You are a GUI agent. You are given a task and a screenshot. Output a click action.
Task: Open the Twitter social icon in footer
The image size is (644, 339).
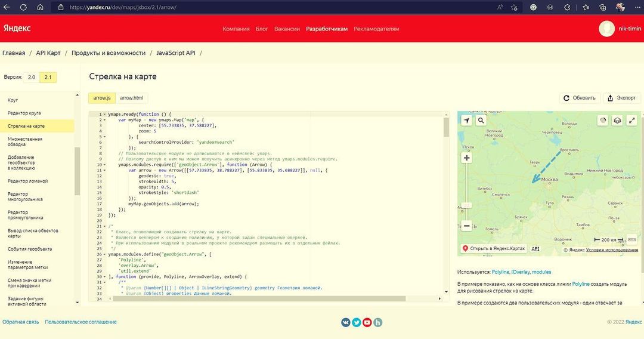point(357,322)
